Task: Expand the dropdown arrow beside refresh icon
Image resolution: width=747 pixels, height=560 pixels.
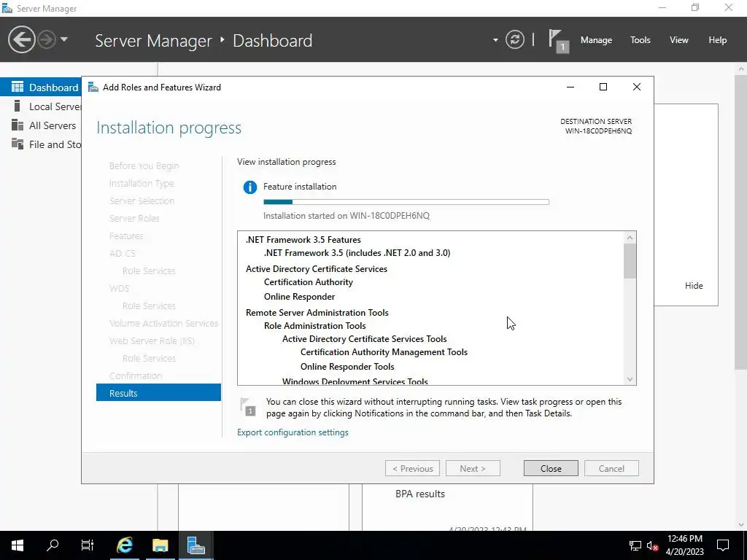Action: (495, 40)
